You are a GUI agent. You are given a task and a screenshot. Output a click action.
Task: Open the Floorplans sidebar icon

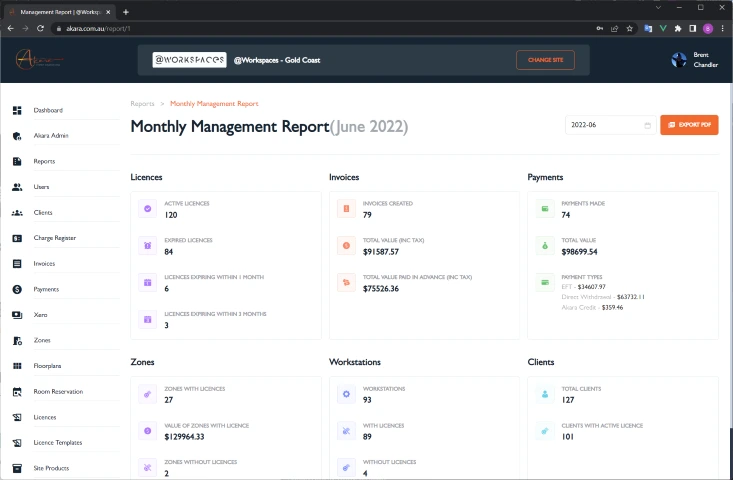click(17, 366)
